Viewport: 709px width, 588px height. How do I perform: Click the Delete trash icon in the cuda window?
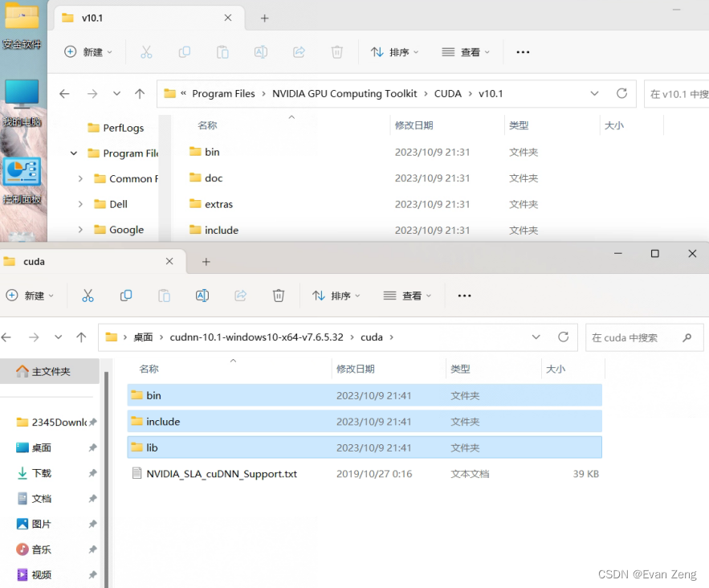click(x=279, y=296)
